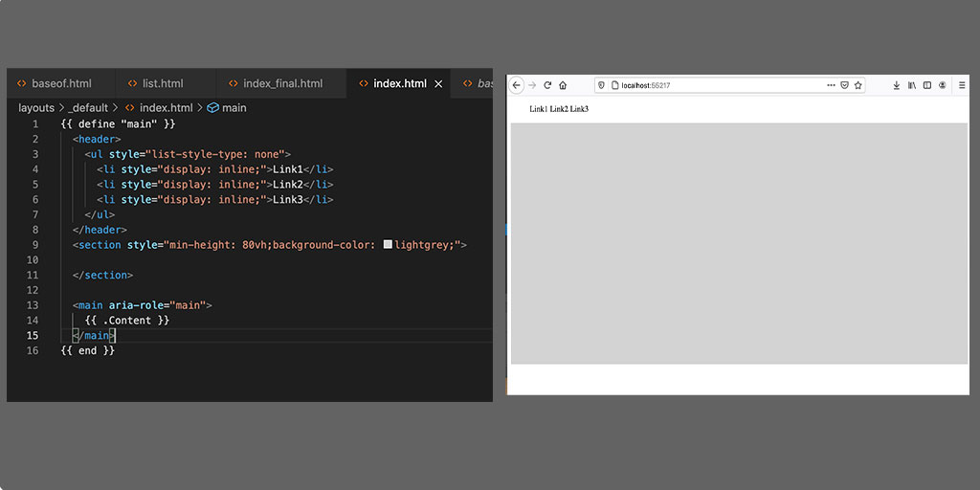Image resolution: width=980 pixels, height=490 pixels.
Task: Open the index_final.html tab
Action: coord(282,84)
